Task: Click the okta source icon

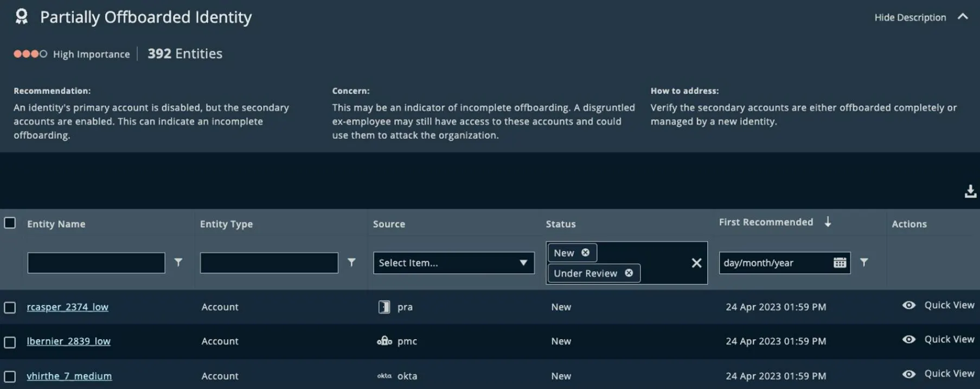Action: click(x=384, y=376)
